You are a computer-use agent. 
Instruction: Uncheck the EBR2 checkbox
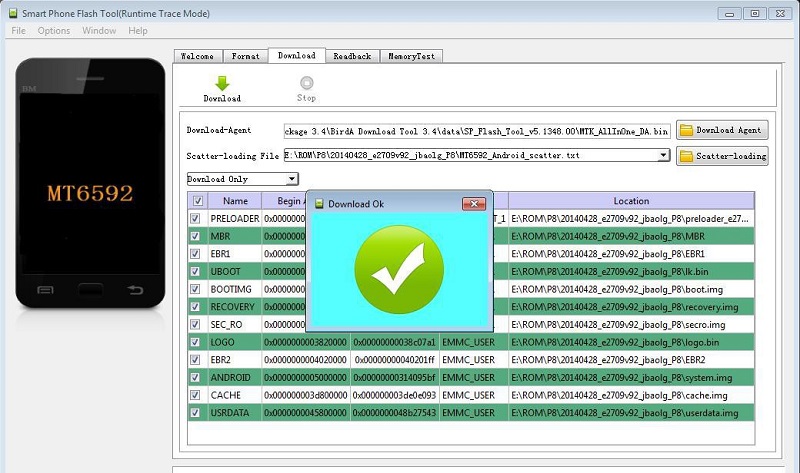pos(195,360)
